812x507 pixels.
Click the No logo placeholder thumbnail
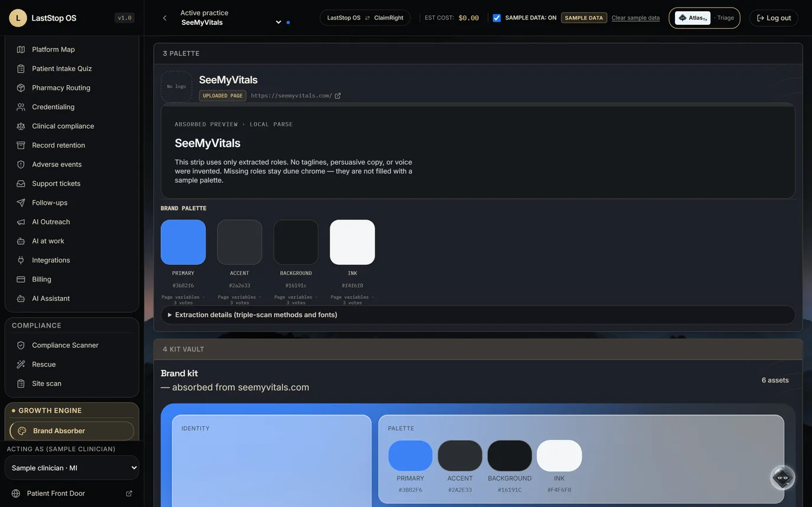point(176,86)
